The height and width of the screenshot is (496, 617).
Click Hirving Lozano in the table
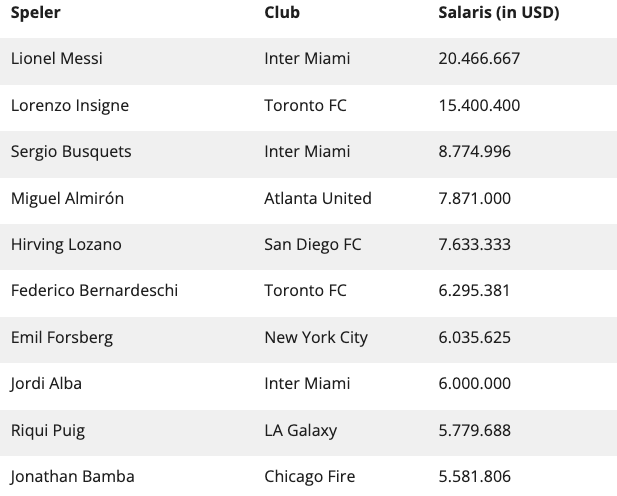(66, 245)
